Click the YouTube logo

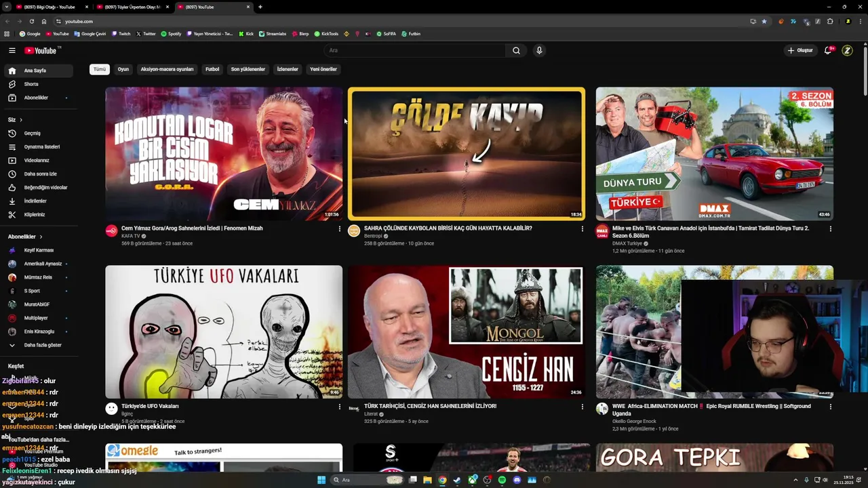click(42, 50)
